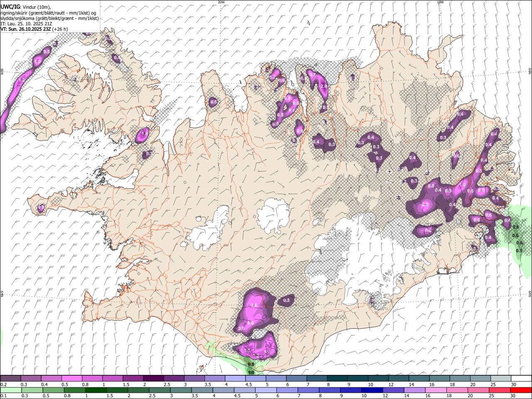Screen dimensions: 532x399
Task: Click the '1.8' precipitation value on the map
Action: (x=145, y=134)
